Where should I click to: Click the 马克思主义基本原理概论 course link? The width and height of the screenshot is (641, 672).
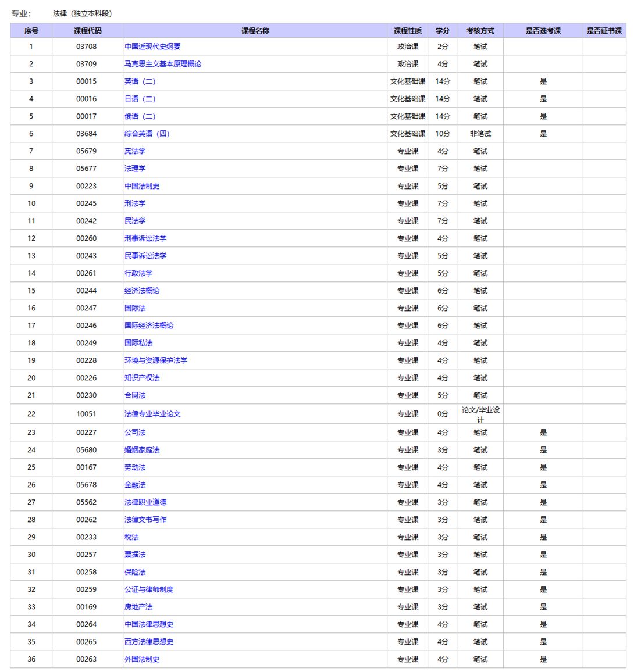tap(163, 64)
